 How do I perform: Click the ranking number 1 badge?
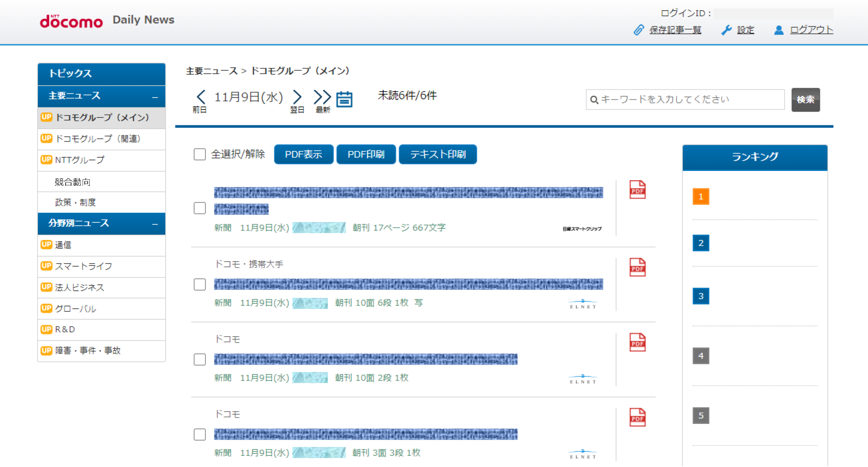(701, 196)
